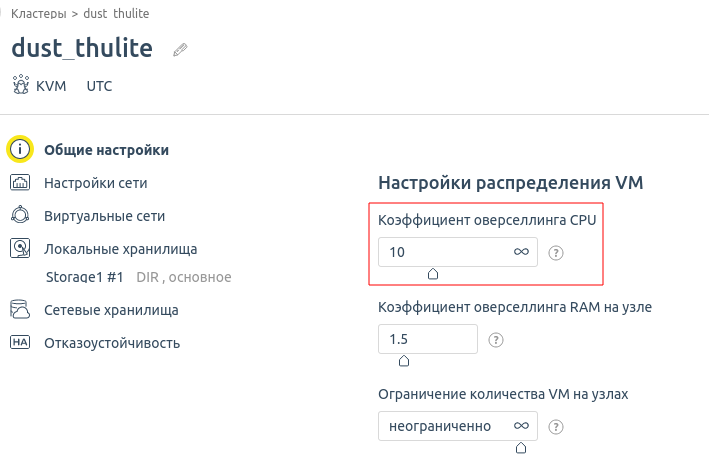
Task: Switch to Настройки сети section
Action: point(96,183)
